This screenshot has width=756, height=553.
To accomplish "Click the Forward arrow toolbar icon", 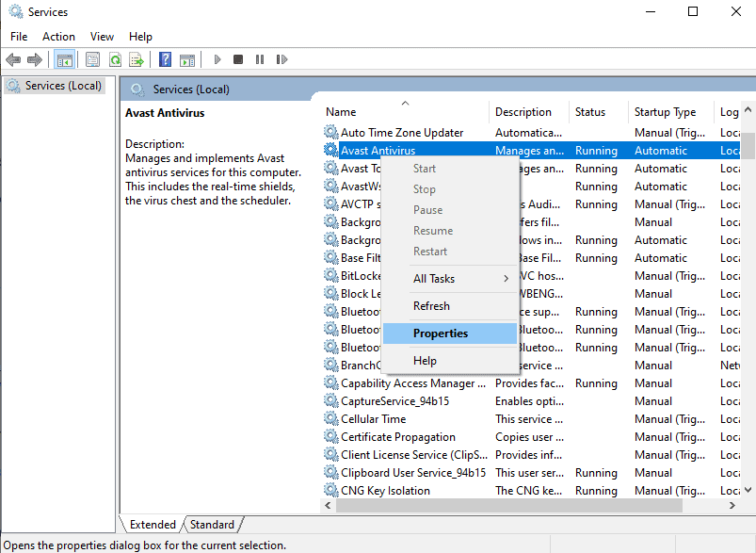I will point(35,60).
